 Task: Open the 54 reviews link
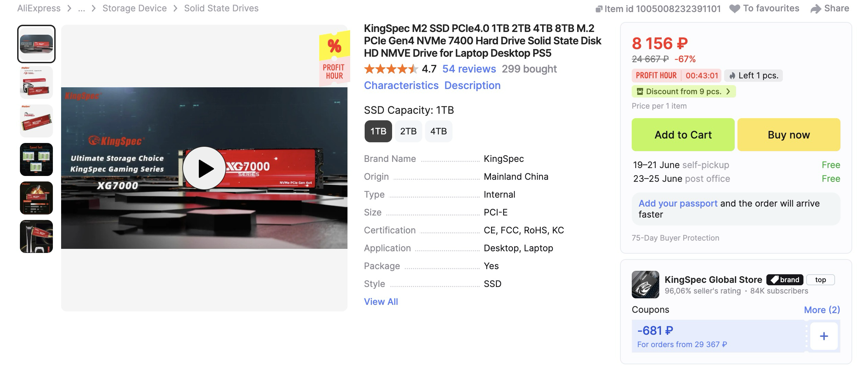click(469, 69)
